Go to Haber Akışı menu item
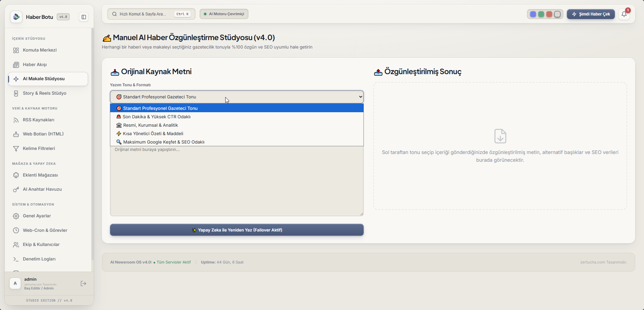The height and width of the screenshot is (310, 644). coord(48,65)
